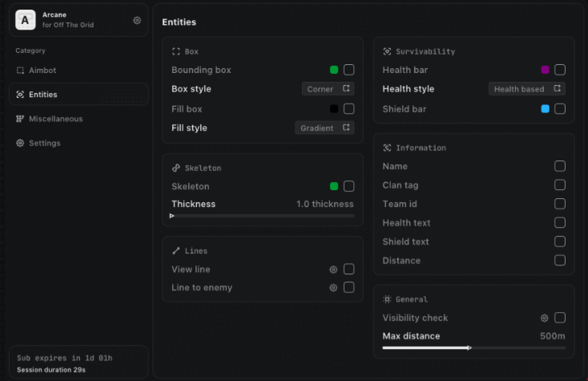The width and height of the screenshot is (588, 381).
Task: Open Line to enemy settings gear
Action: click(x=333, y=287)
